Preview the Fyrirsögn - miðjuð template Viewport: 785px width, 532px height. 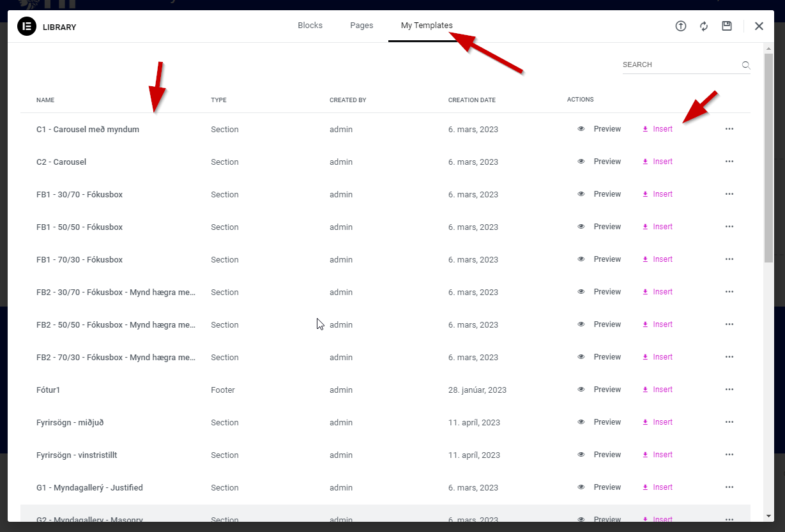point(600,422)
